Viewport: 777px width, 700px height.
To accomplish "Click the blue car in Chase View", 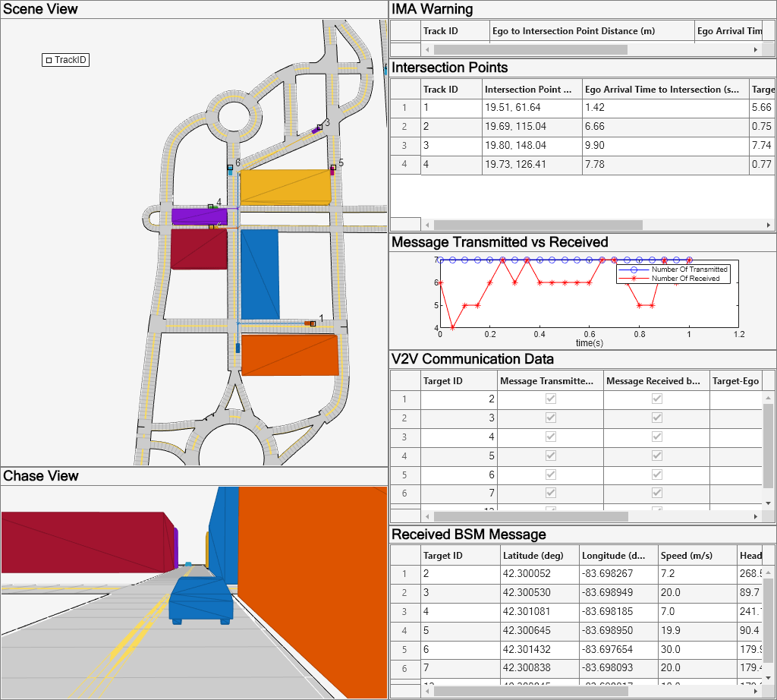I will [x=200, y=600].
